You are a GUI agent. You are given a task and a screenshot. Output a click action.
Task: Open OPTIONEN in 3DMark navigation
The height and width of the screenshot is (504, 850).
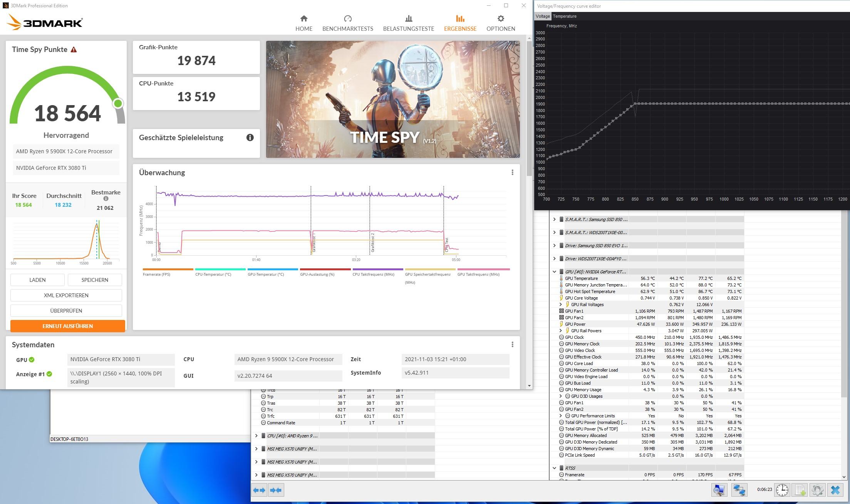click(x=500, y=23)
